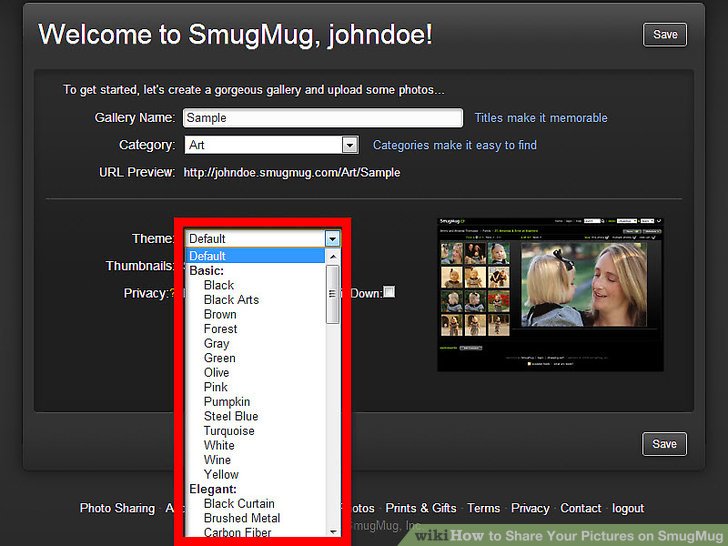
Task: Click the Categories make it easy to find hint
Action: [x=455, y=145]
